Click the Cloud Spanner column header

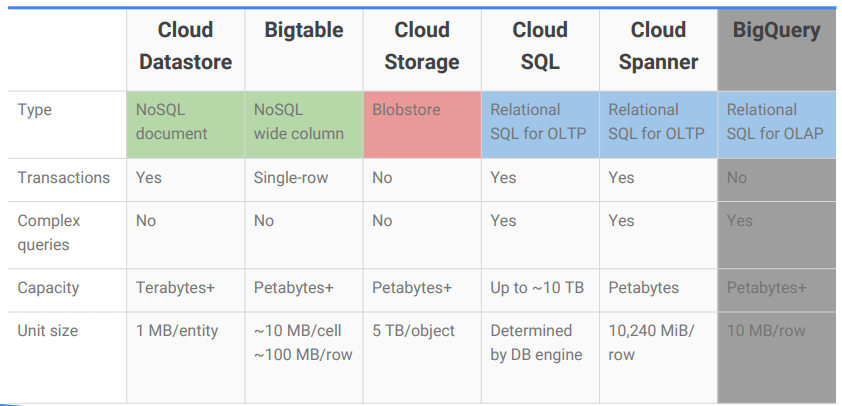[x=658, y=46]
